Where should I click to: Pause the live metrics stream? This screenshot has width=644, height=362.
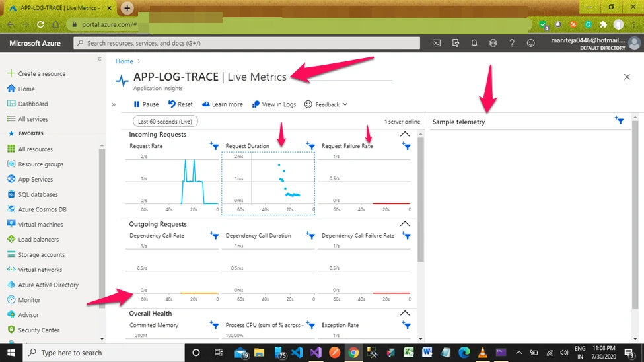pos(146,104)
